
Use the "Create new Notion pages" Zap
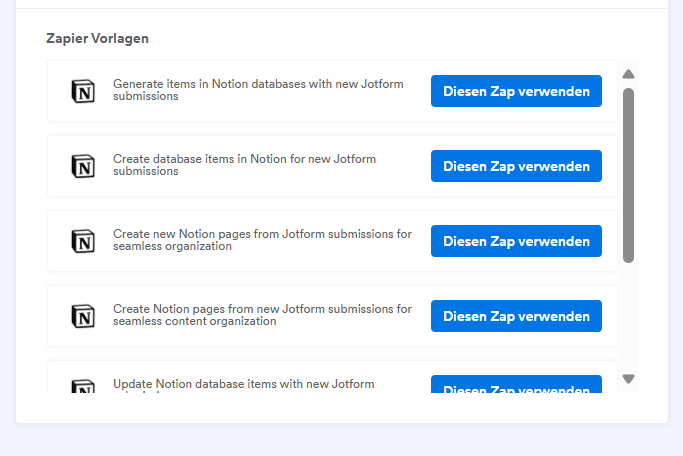(516, 241)
